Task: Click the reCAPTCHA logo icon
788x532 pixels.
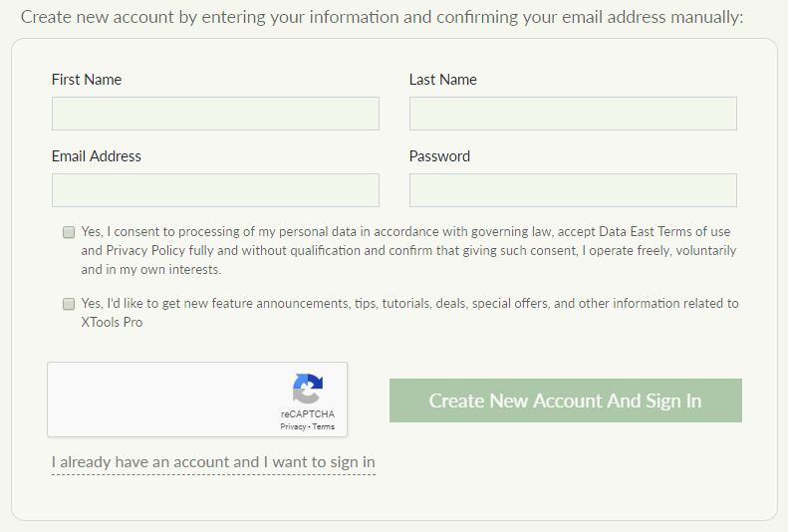Action: pos(307,389)
